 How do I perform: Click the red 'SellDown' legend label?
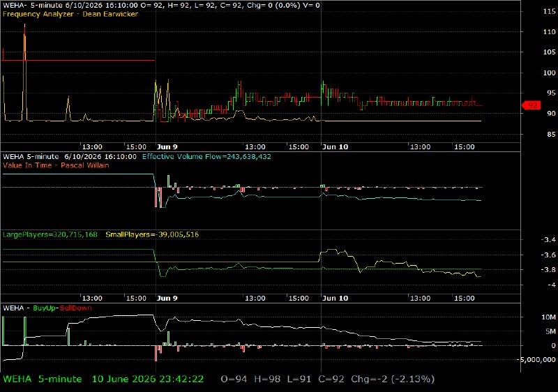click(75, 308)
